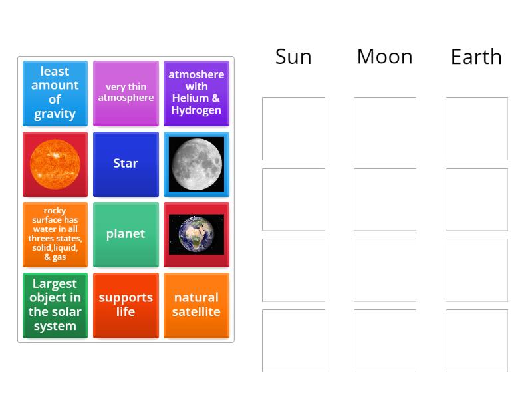Click the second drop box under Moon
This screenshot has width=532, height=399.
click(x=384, y=198)
